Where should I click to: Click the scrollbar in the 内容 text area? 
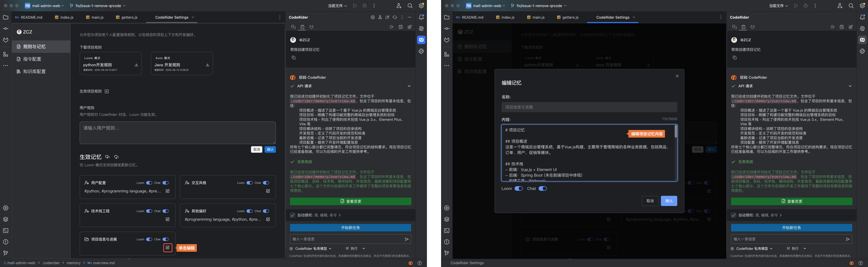click(676, 131)
